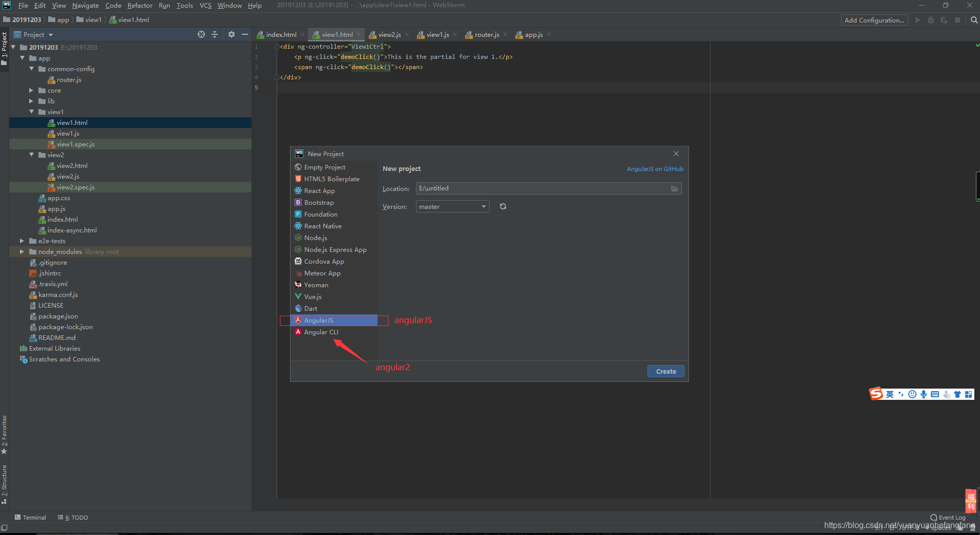The image size is (980, 535).
Task: Select Empty Project type
Action: pos(333,167)
